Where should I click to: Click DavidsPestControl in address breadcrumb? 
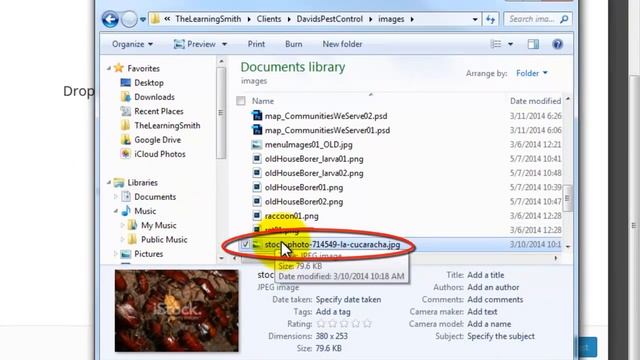point(329,19)
